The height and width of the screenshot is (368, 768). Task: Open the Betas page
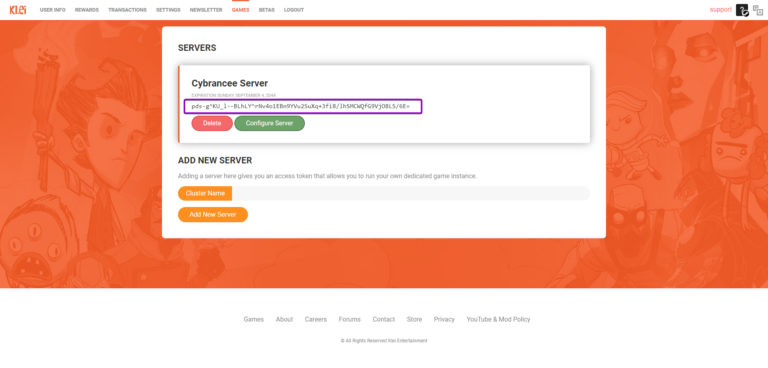tap(266, 10)
